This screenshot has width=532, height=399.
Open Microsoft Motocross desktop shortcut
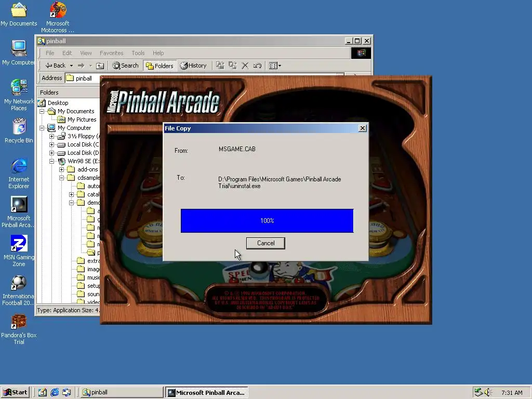point(58,17)
